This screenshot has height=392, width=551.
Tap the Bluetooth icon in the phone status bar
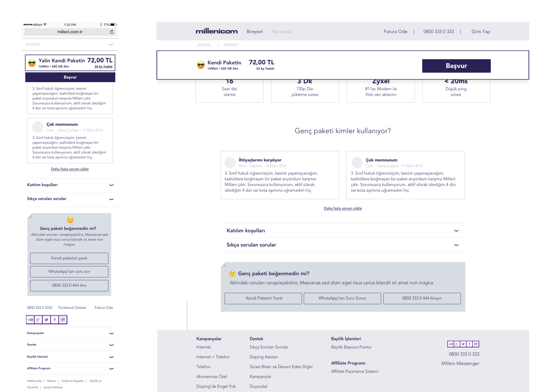pyautogui.click(x=101, y=24)
